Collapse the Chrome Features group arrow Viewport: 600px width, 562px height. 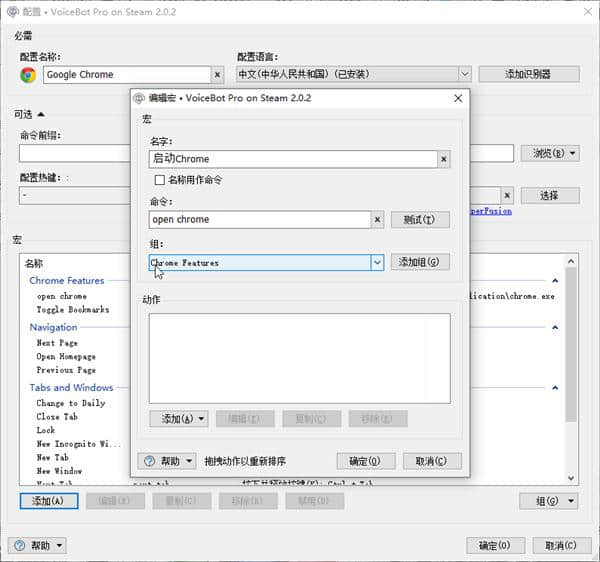555,281
